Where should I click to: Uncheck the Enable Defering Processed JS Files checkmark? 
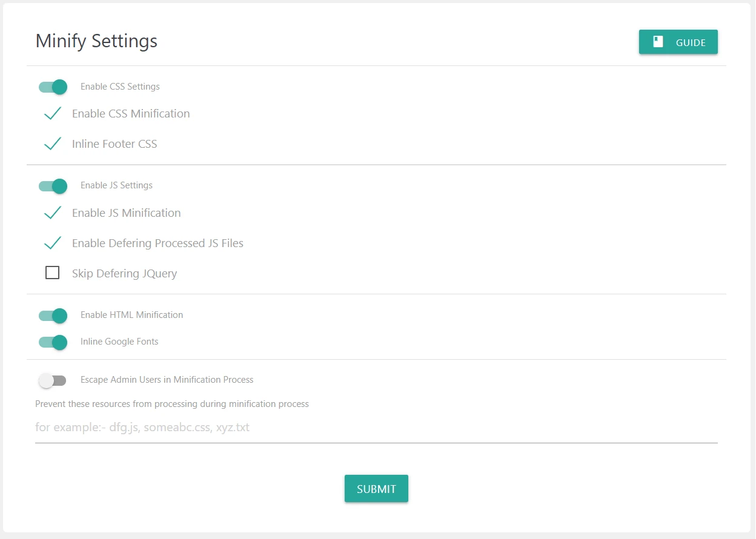point(53,243)
